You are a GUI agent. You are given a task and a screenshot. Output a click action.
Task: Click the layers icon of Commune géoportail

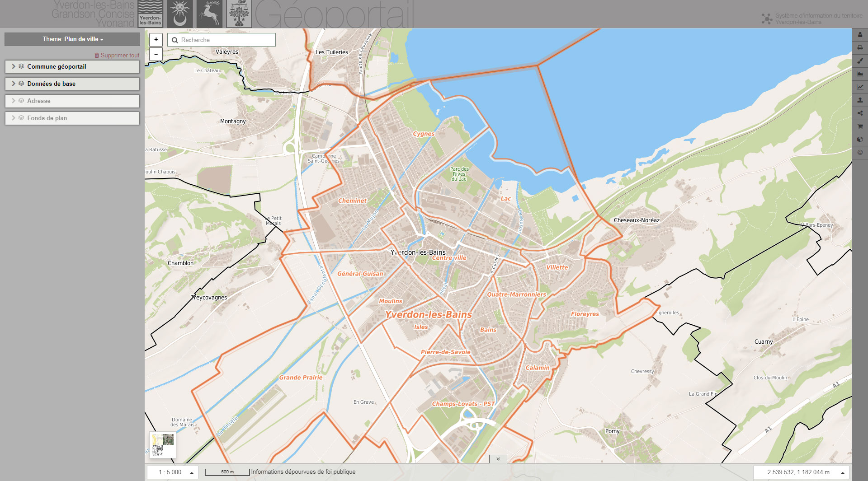pyautogui.click(x=21, y=66)
